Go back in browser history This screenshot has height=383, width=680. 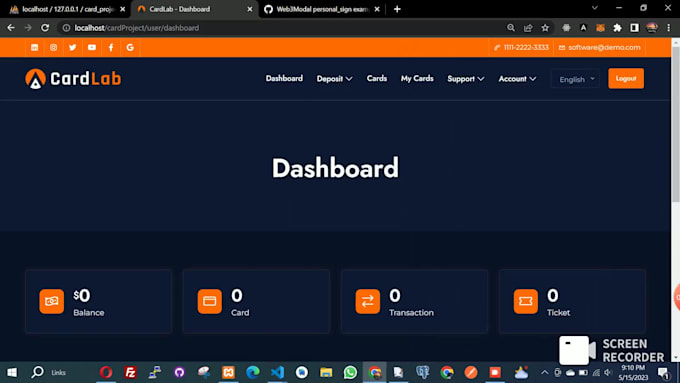pos(11,28)
